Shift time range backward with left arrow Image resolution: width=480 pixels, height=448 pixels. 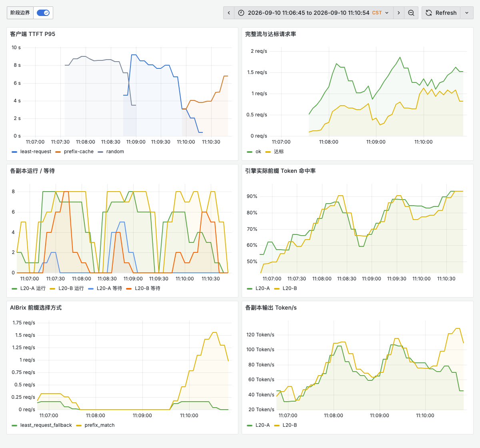coord(229,13)
